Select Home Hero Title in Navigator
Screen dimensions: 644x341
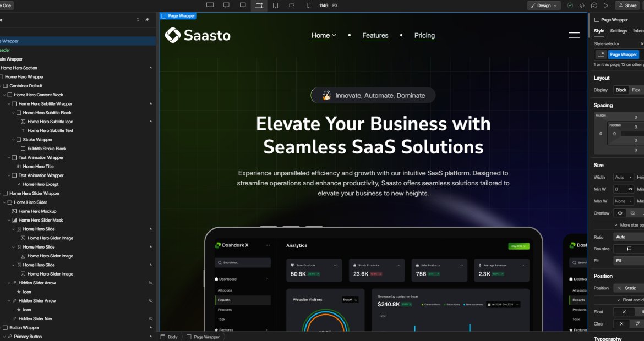click(38, 167)
